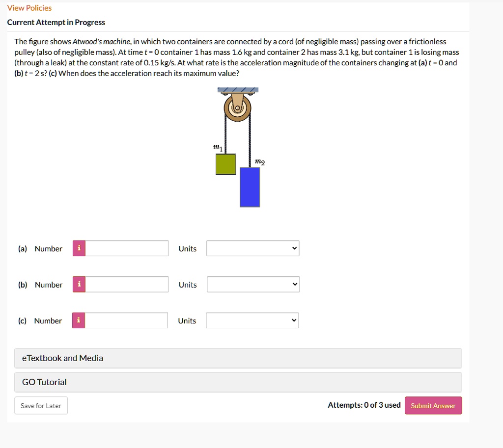Click the info icon beside part (c) Number
This screenshot has width=503, height=448.
tap(79, 320)
